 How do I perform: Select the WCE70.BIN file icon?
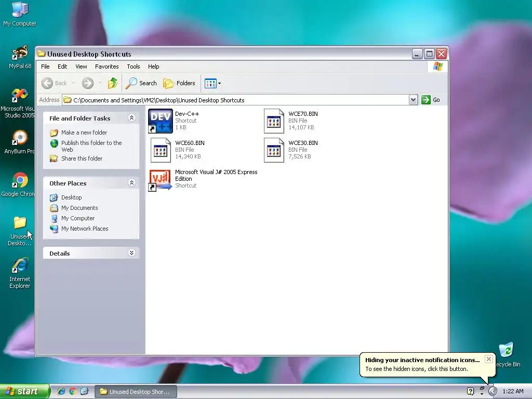274,121
